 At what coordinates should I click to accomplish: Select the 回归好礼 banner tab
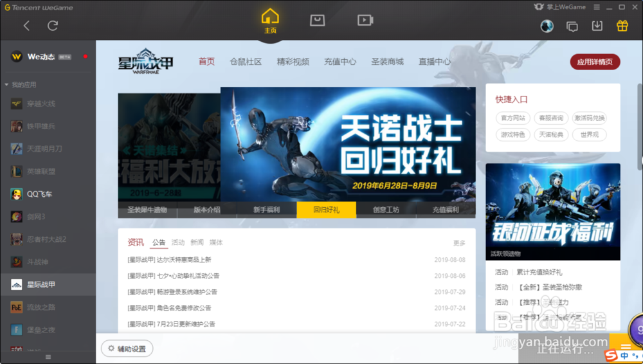tap(327, 210)
